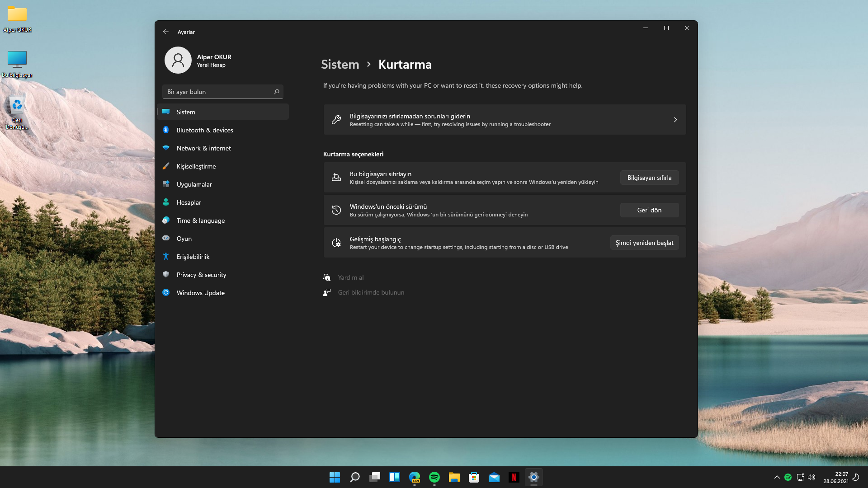Click the search magnifier in settings box
Viewport: 868px width, 488px height.
click(x=277, y=92)
